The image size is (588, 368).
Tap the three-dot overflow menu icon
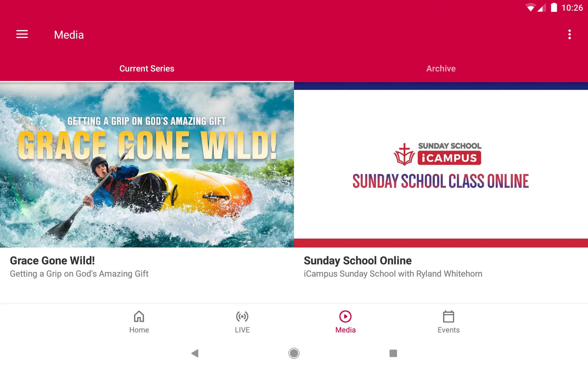coord(570,35)
